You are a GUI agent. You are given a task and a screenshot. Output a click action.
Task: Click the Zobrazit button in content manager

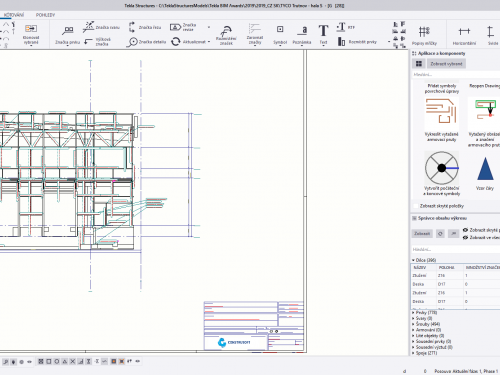pyautogui.click(x=422, y=234)
